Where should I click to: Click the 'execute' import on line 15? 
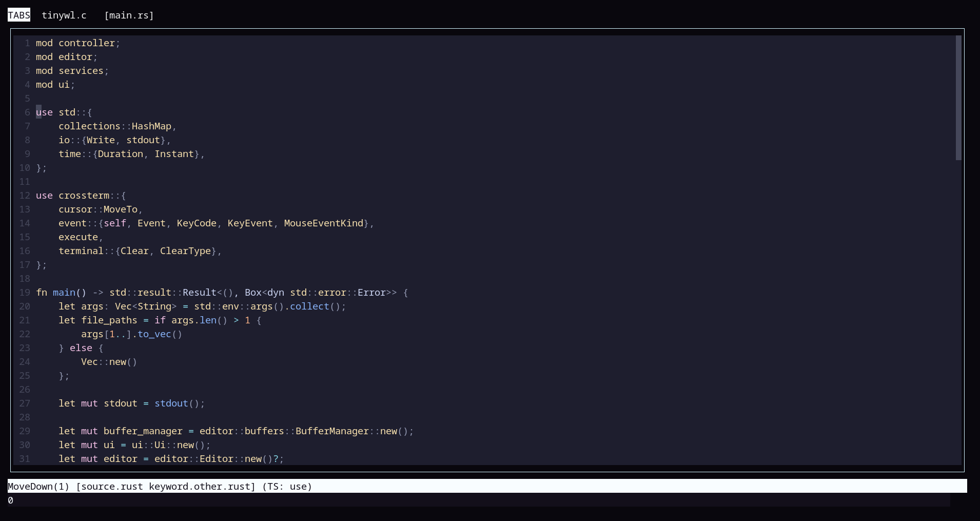tap(78, 237)
